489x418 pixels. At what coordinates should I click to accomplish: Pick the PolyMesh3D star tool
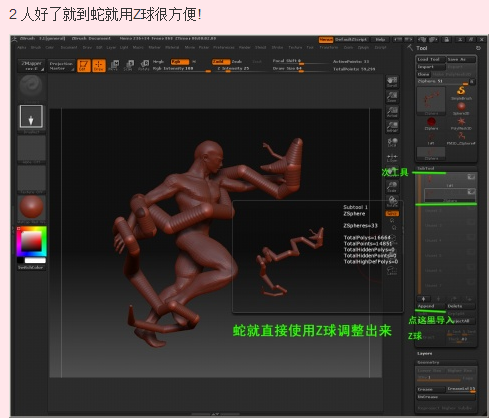coord(461,123)
